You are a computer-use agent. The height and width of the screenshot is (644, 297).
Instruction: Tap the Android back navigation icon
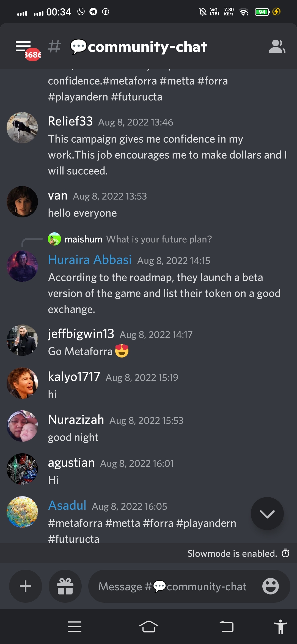[226, 627]
